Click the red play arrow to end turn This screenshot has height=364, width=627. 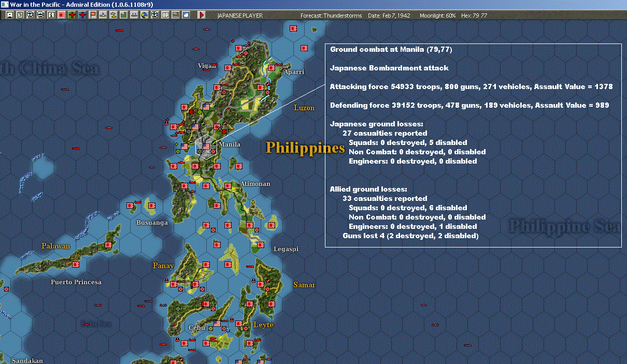pyautogui.click(x=202, y=15)
